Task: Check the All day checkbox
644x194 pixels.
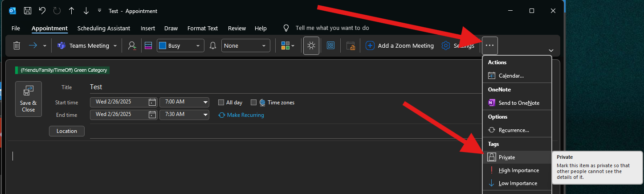Action: pos(221,103)
